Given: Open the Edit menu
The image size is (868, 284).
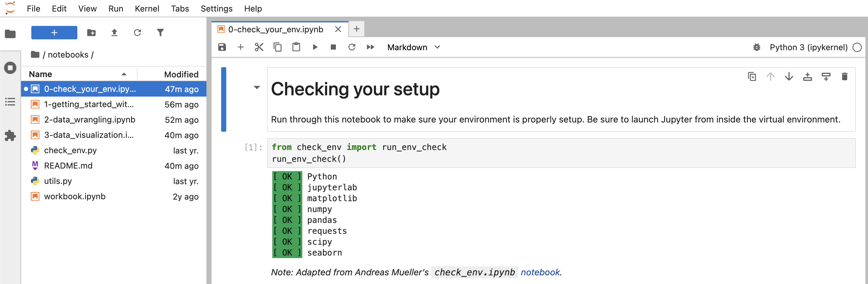Looking at the screenshot, I should pos(59,8).
